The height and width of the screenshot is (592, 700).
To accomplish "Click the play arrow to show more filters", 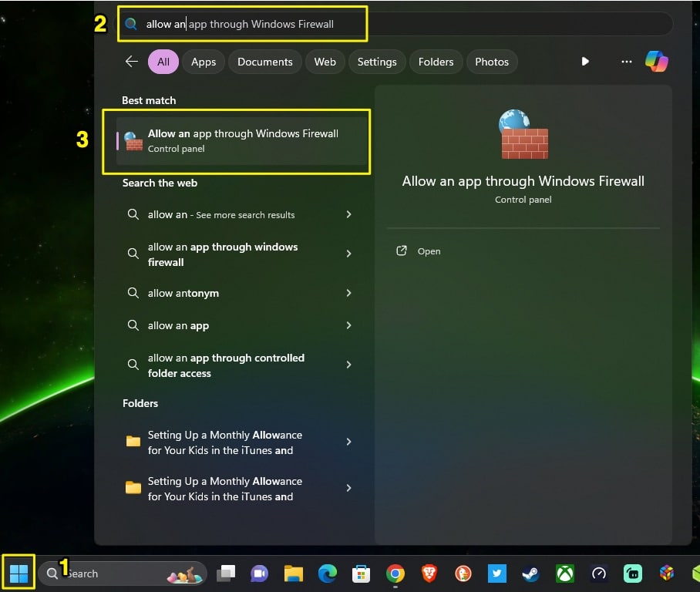I will [585, 61].
